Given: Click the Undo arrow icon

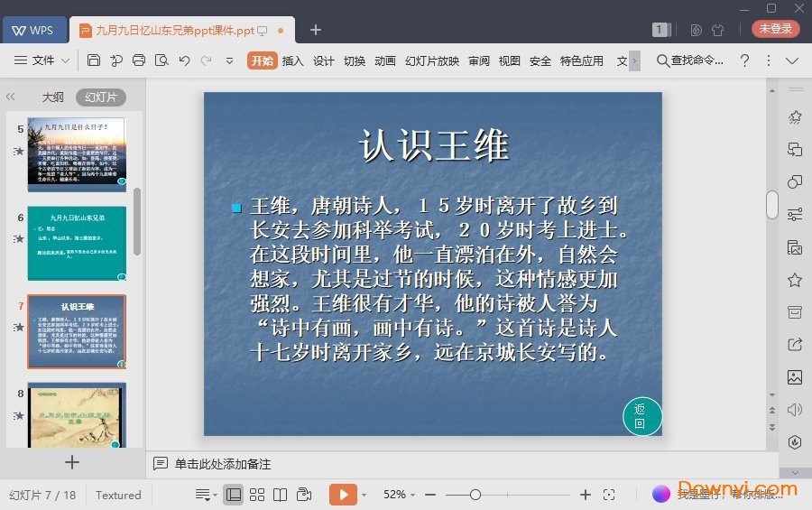Looking at the screenshot, I should 184,60.
